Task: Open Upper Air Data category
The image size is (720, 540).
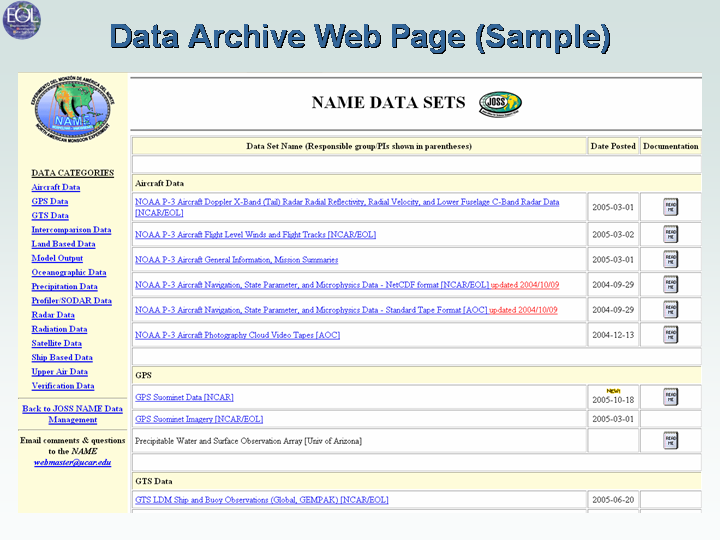Action: [60, 372]
